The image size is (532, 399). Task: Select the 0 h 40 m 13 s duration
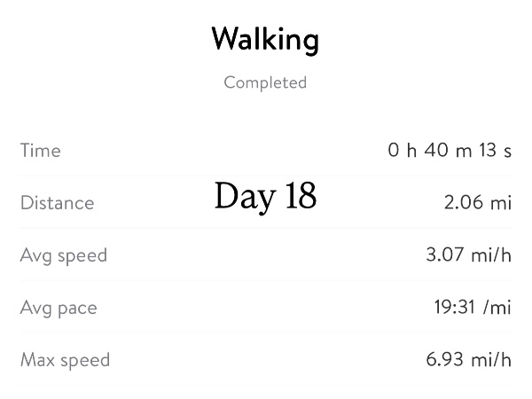[450, 151]
